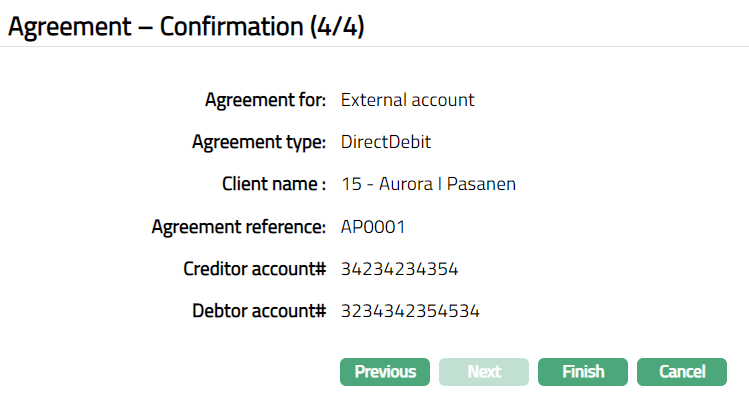The height and width of the screenshot is (406, 749).
Task: Click the client ID number 15
Action: 350,184
